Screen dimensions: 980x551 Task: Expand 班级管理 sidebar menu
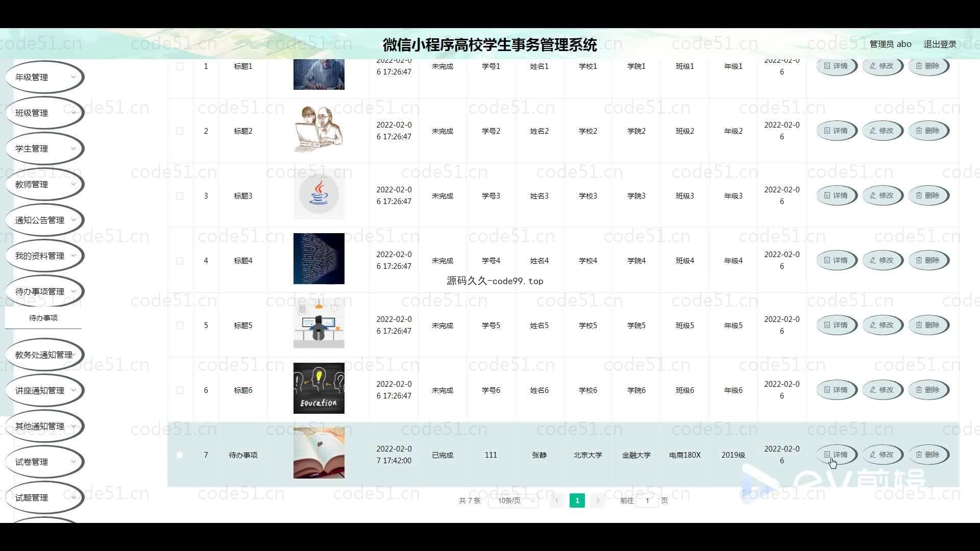(x=44, y=113)
